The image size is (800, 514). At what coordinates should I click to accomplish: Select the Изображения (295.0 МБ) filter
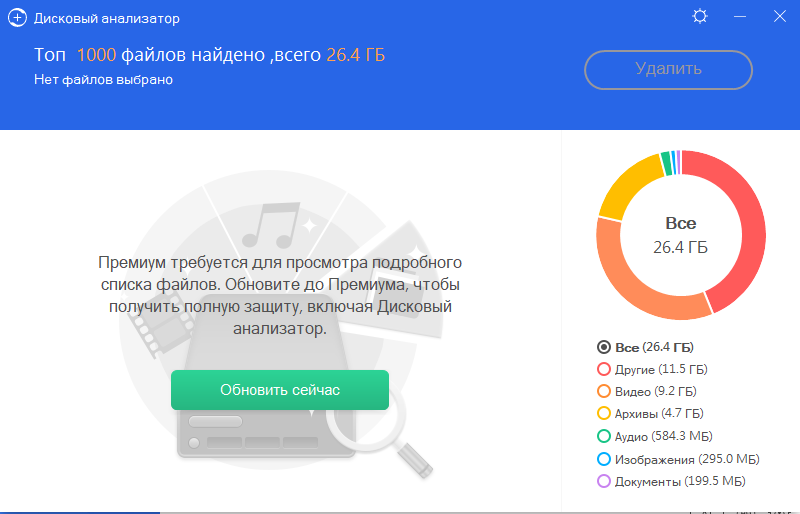tap(678, 459)
